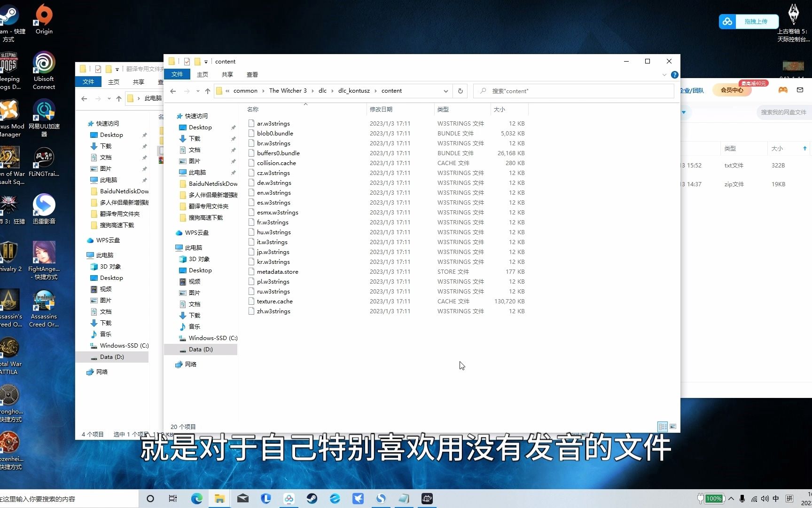The width and height of the screenshot is (812, 508).
Task: Open the 共享 ribbon tab in content window
Action: click(x=227, y=74)
